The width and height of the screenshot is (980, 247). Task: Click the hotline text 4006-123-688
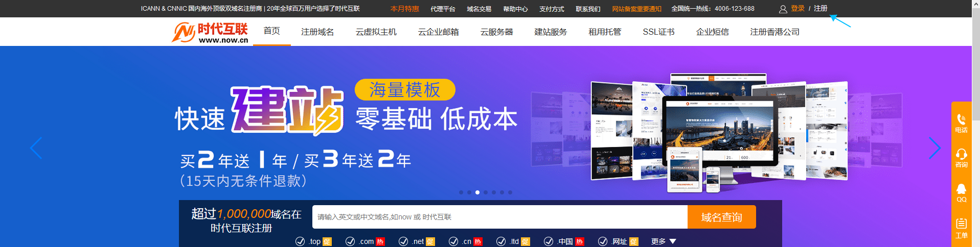pos(734,9)
